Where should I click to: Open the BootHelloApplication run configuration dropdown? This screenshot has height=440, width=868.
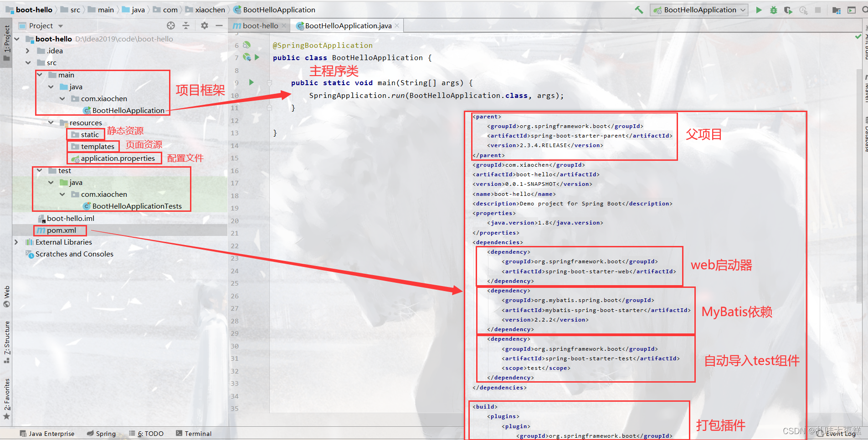(699, 10)
